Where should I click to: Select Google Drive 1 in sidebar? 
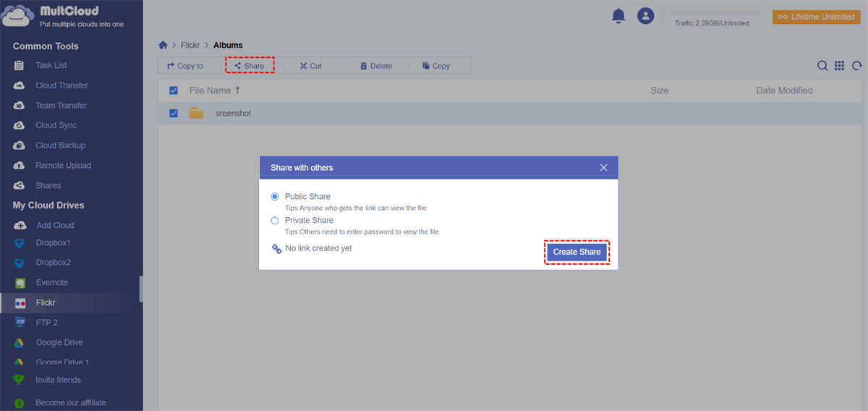[x=62, y=362]
